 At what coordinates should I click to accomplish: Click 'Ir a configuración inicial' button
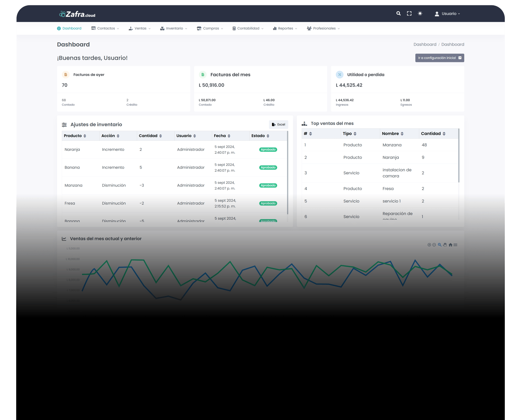439,58
